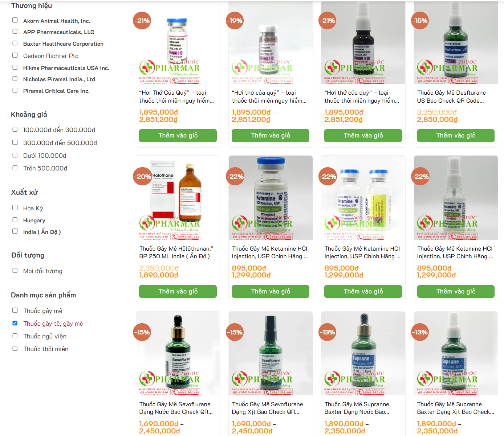The image size is (504, 436).
Task: Open the Sevoflurane dropper bottle image
Action: point(178,353)
